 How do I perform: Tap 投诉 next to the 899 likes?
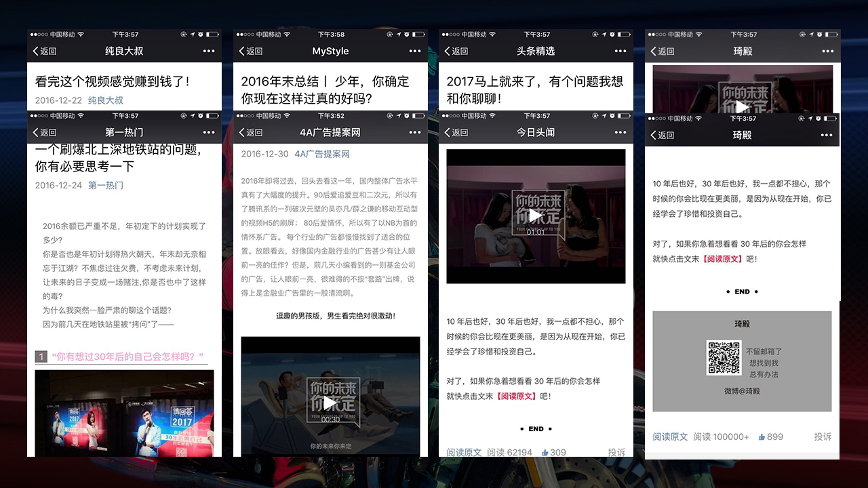(x=823, y=437)
